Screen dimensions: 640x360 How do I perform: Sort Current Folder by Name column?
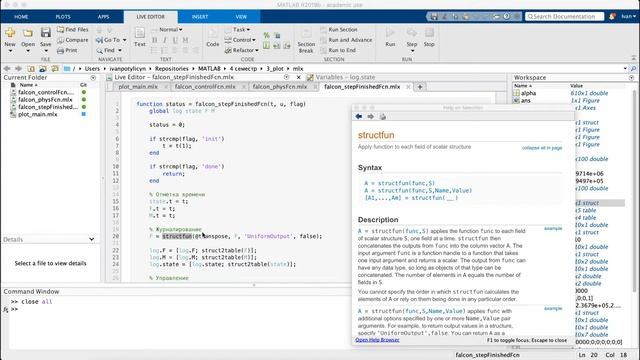coord(29,85)
